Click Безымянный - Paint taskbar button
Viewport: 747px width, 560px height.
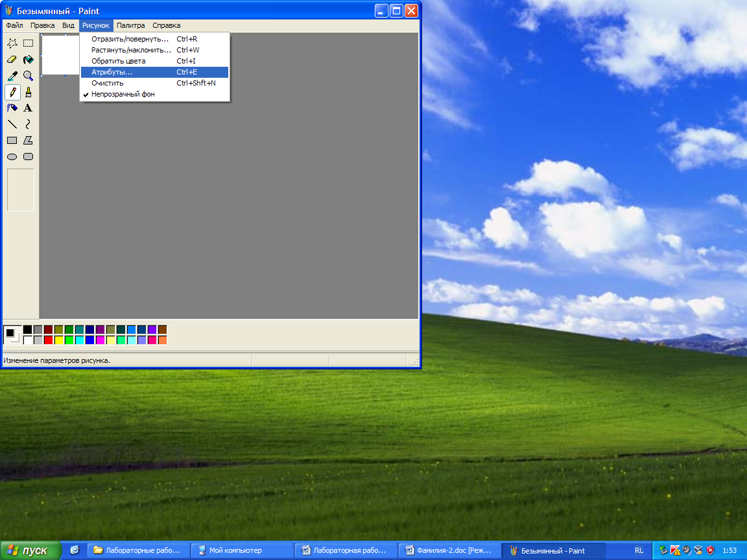coord(554,550)
